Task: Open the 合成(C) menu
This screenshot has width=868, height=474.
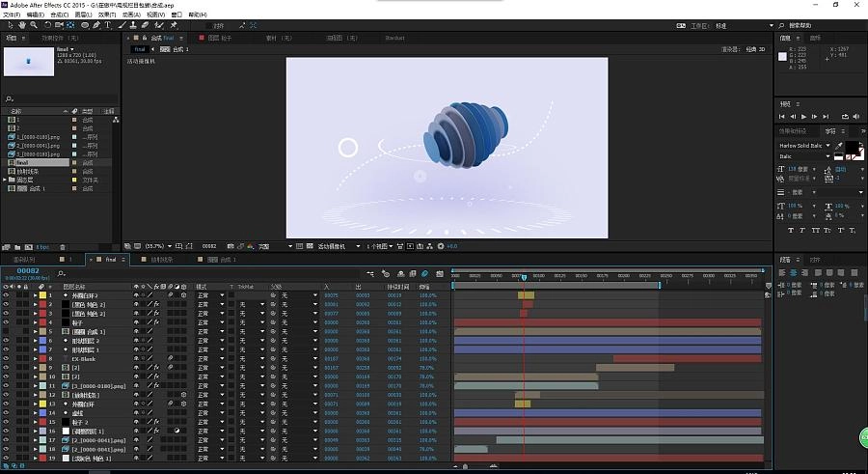Action: [x=60, y=14]
